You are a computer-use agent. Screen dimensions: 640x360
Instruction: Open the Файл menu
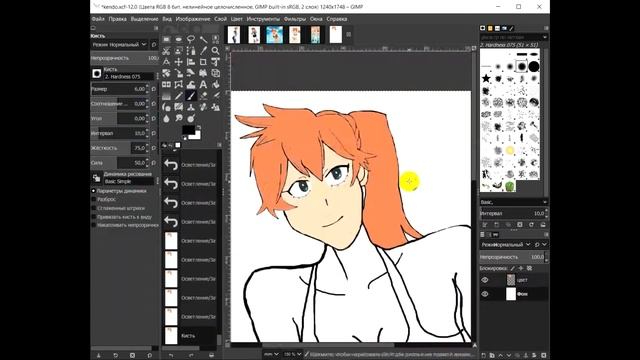point(98,19)
